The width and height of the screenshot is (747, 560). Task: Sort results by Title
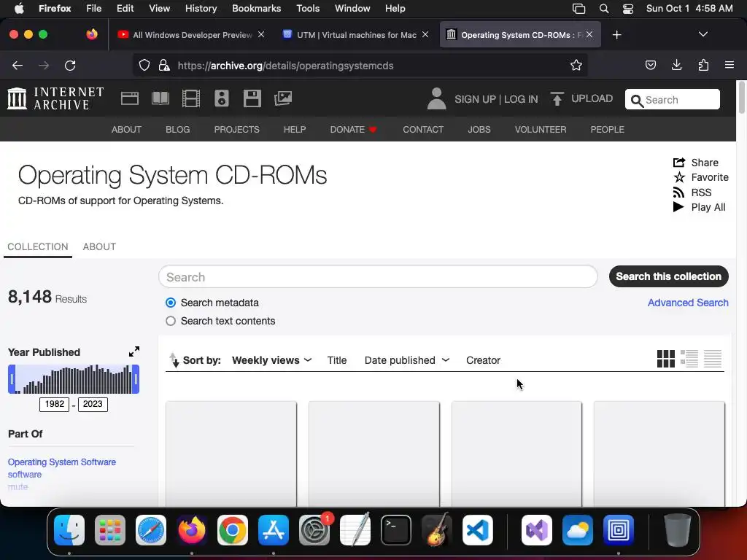(x=337, y=360)
